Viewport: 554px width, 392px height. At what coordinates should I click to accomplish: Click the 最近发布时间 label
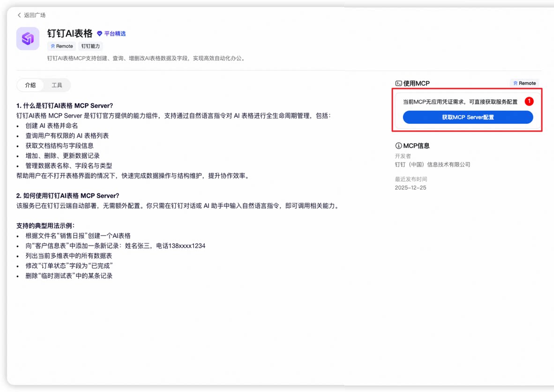tap(411, 179)
